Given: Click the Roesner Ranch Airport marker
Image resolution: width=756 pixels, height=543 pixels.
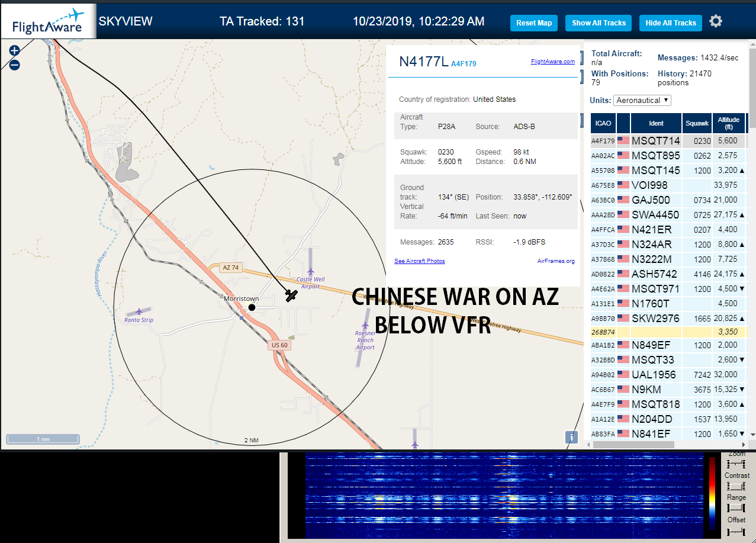Looking at the screenshot, I should coord(365,324).
